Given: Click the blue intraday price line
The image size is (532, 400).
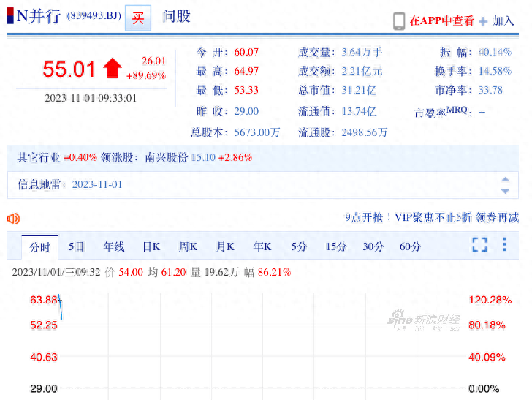Looking at the screenshot, I should (61, 307).
